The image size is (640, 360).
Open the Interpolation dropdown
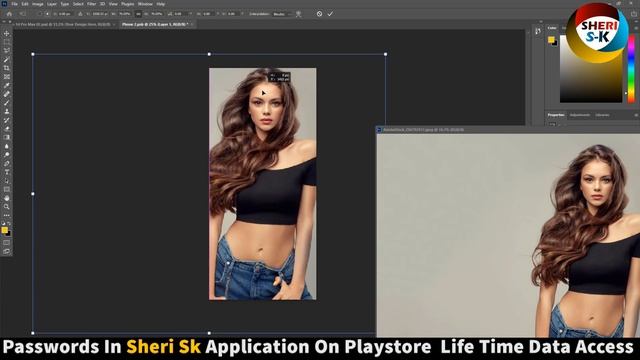tap(282, 14)
